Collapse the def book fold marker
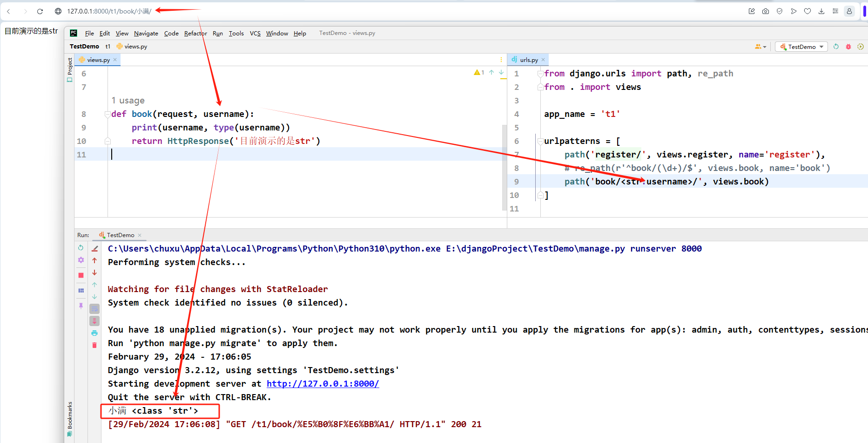The width and height of the screenshot is (868, 443). (x=108, y=114)
